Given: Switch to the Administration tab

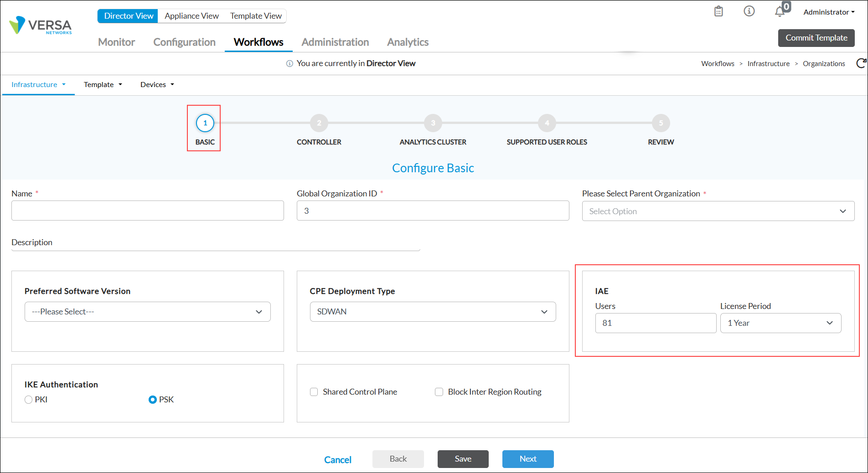Looking at the screenshot, I should point(335,42).
